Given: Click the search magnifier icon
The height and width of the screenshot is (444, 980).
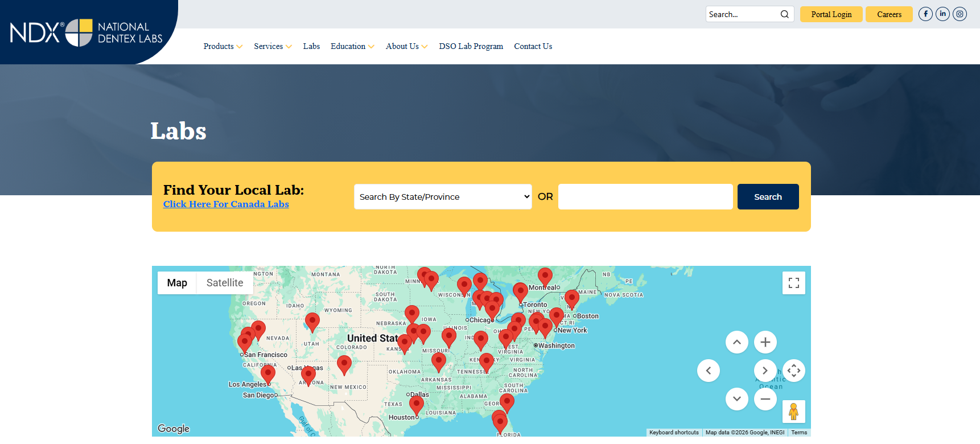Looking at the screenshot, I should click(785, 14).
